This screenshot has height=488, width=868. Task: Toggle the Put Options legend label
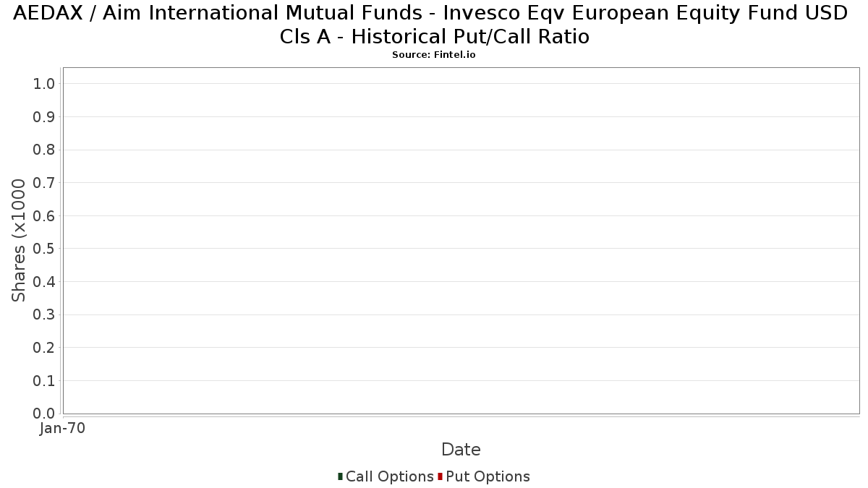488,476
